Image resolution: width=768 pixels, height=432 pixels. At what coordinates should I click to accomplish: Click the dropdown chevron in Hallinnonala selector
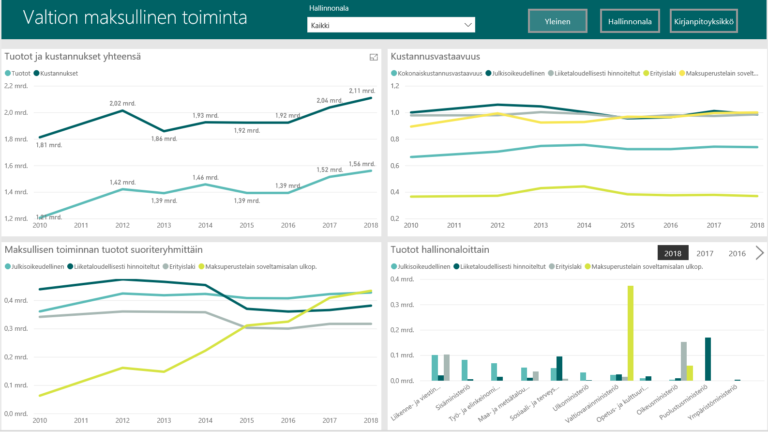point(467,25)
